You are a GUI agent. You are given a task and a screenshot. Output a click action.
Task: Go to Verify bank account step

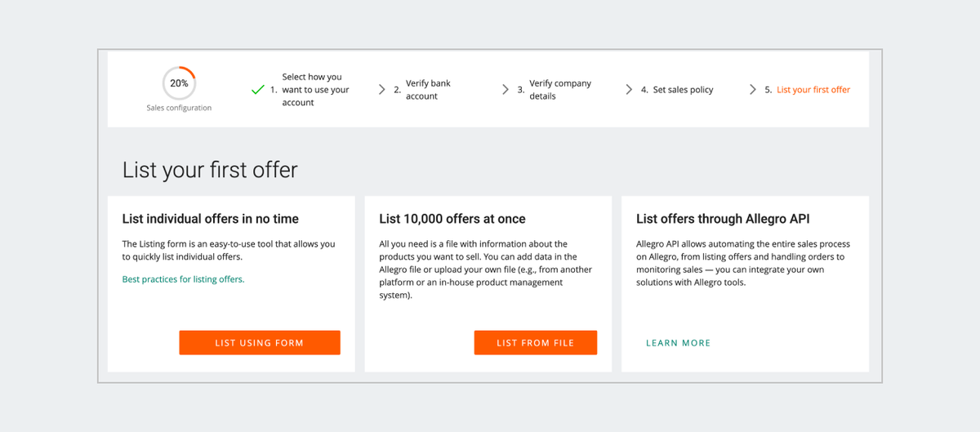428,90
